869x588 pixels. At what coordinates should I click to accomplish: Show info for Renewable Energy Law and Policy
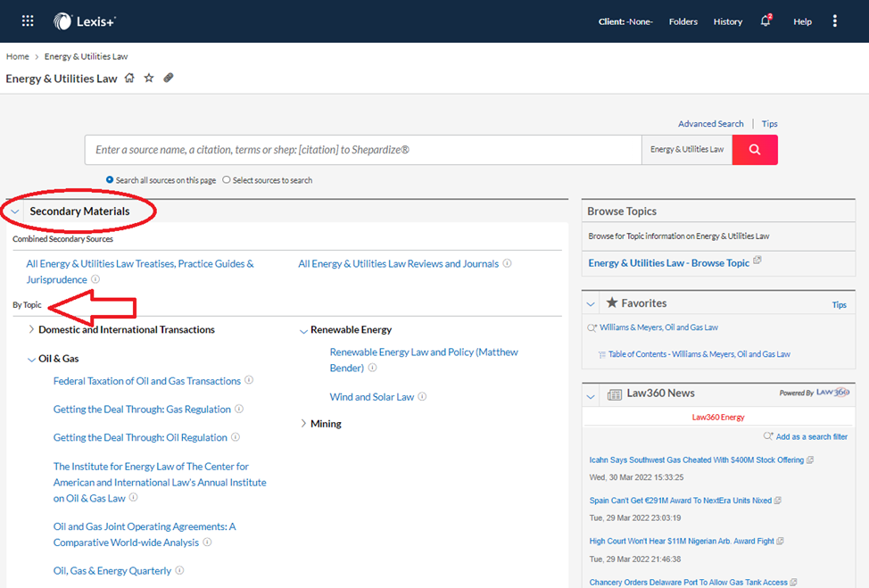372,368
